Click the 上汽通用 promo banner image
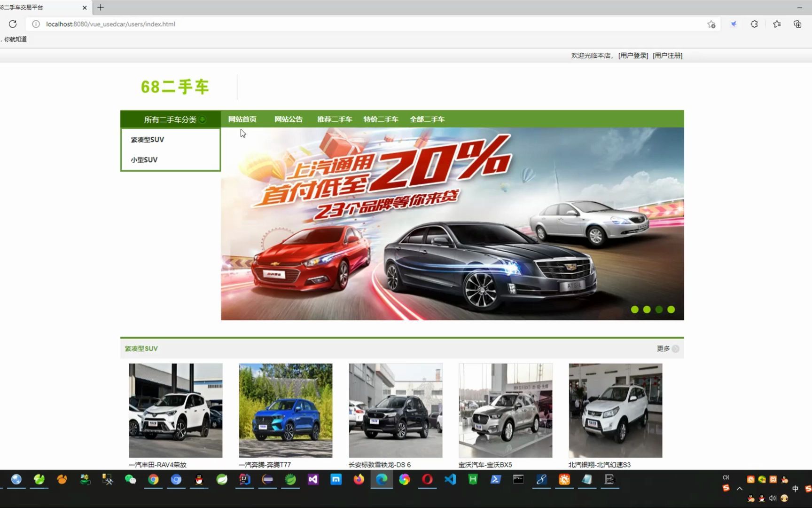 (453, 224)
